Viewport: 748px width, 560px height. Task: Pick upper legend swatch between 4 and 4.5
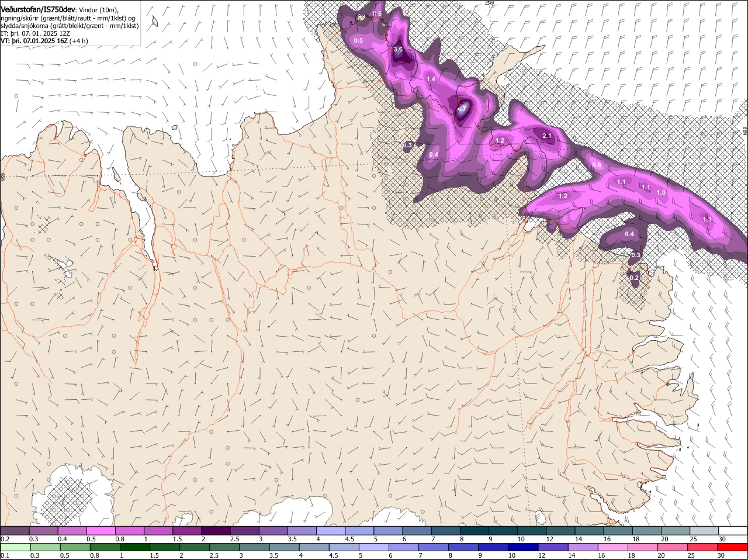[x=331, y=531]
